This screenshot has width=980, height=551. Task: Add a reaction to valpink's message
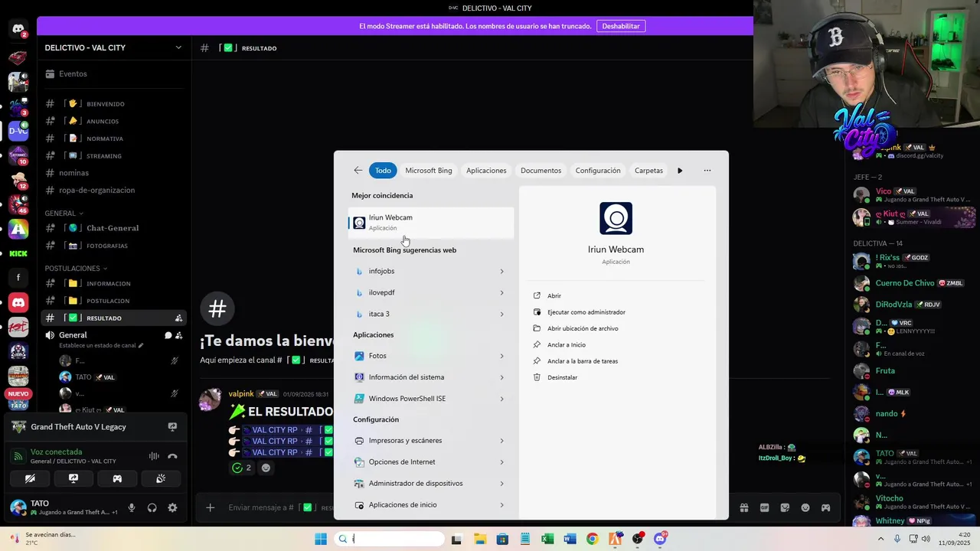pos(266,468)
